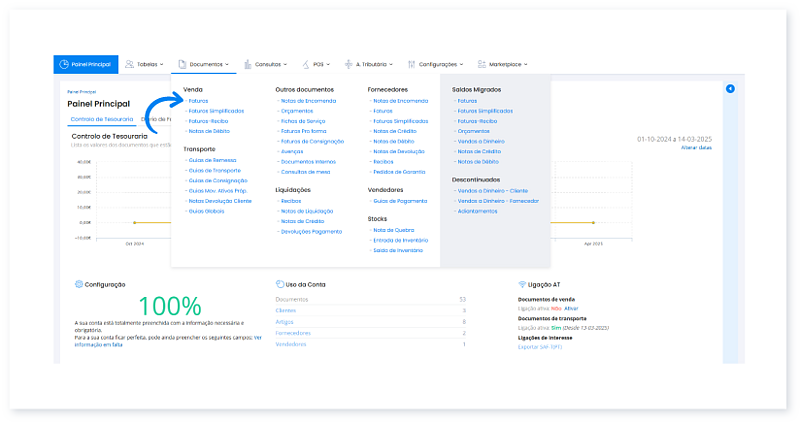Click the Consultas chart icon
The width and height of the screenshot is (800, 423).
pos(246,64)
